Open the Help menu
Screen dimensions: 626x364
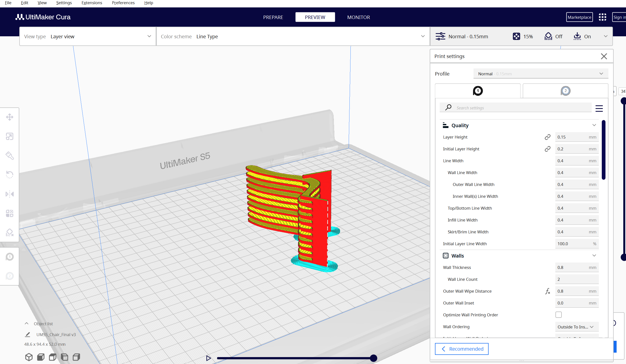pyautogui.click(x=149, y=3)
